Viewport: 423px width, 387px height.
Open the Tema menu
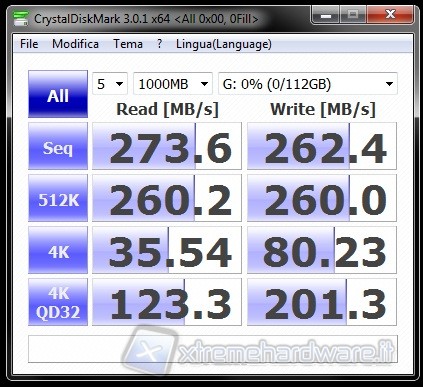tap(128, 44)
